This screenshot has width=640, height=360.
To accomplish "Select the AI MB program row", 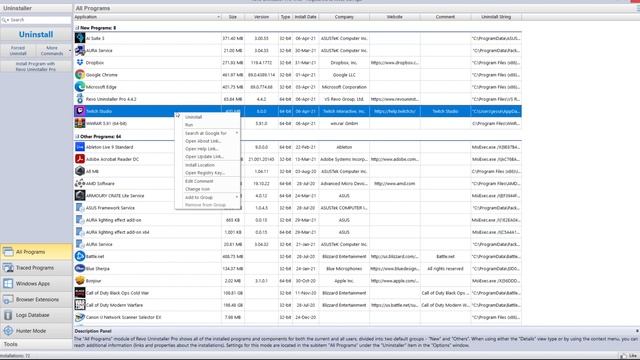I will pos(298,171).
